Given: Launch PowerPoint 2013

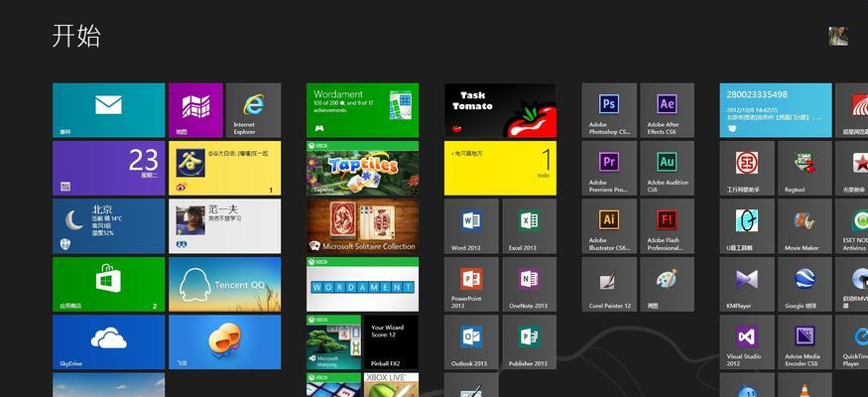Looking at the screenshot, I should (471, 284).
